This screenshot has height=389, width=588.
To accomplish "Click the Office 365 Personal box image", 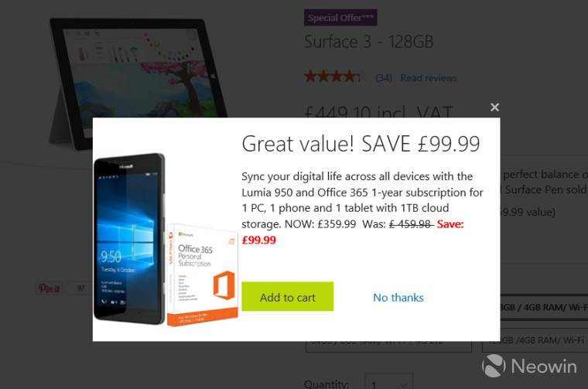I will [x=202, y=275].
